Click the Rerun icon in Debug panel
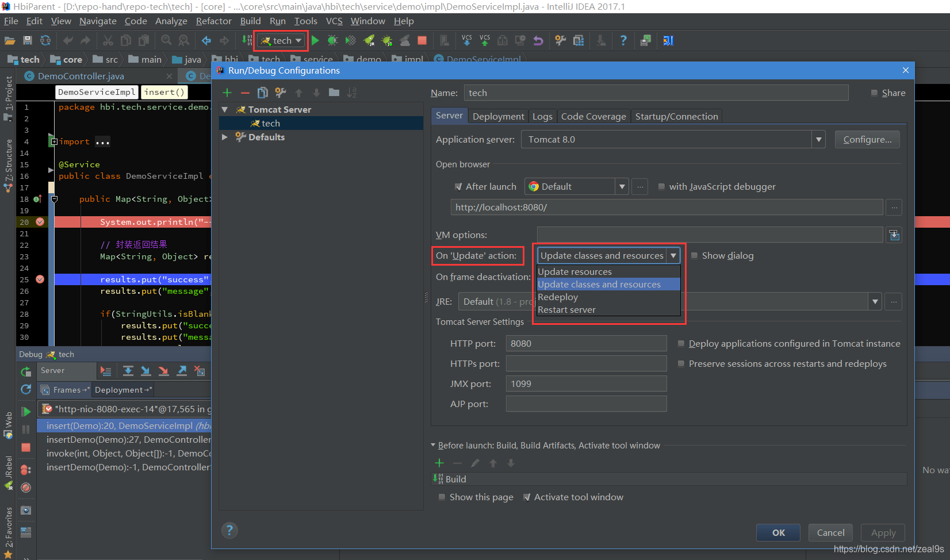Image resolution: width=950 pixels, height=560 pixels. (26, 371)
